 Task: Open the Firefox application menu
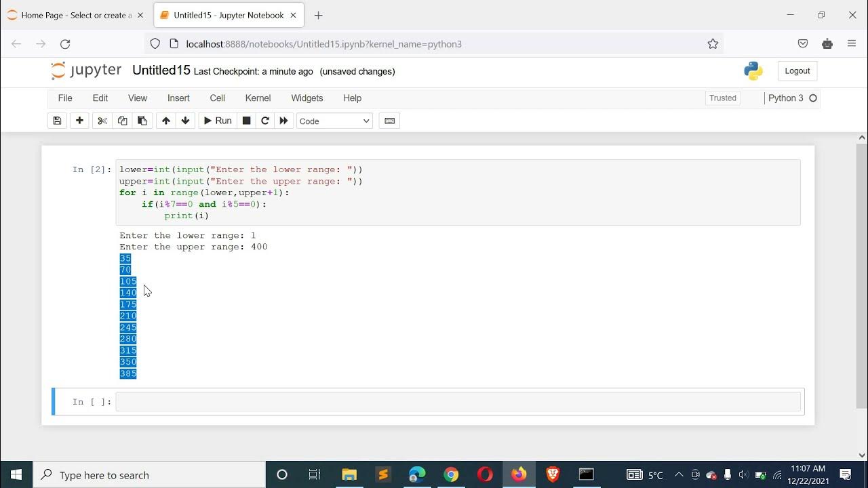pos(852,44)
